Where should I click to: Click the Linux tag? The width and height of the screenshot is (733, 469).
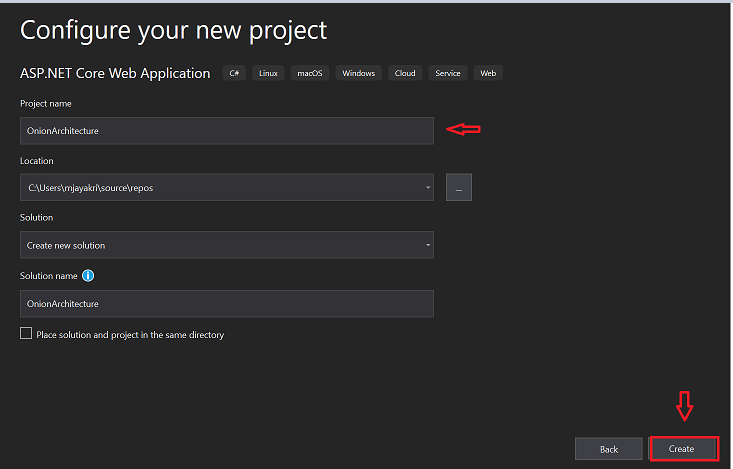coord(269,73)
